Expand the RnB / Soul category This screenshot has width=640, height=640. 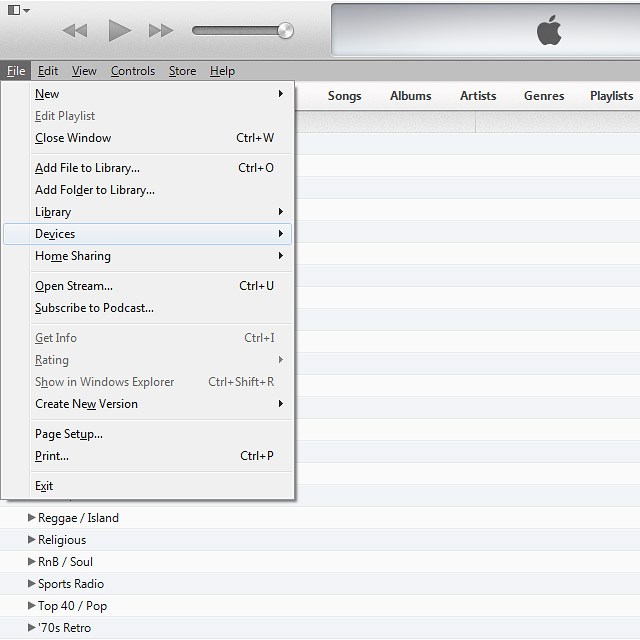click(x=32, y=562)
